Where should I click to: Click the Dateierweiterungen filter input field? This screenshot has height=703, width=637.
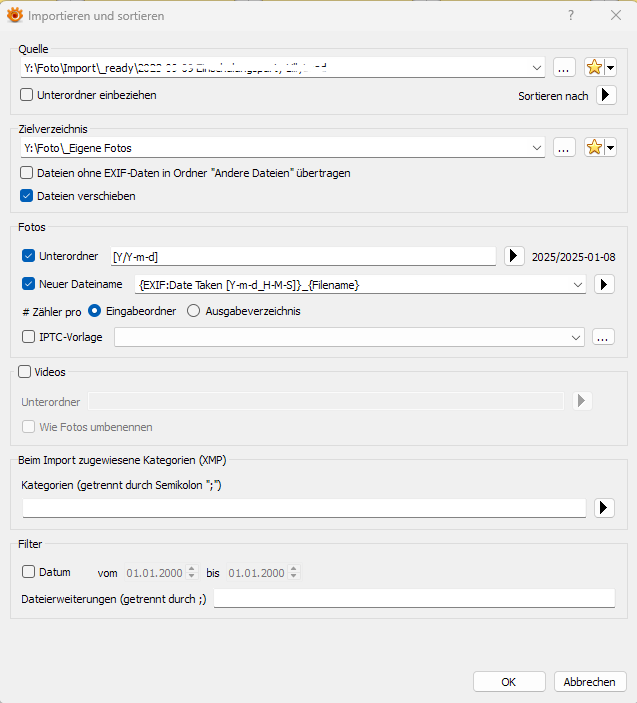pos(414,598)
